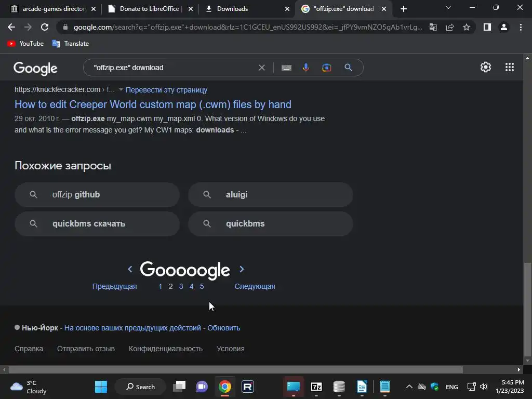The width and height of the screenshot is (532, 399).
Task: Start voice search with microphone icon
Action: (305, 68)
